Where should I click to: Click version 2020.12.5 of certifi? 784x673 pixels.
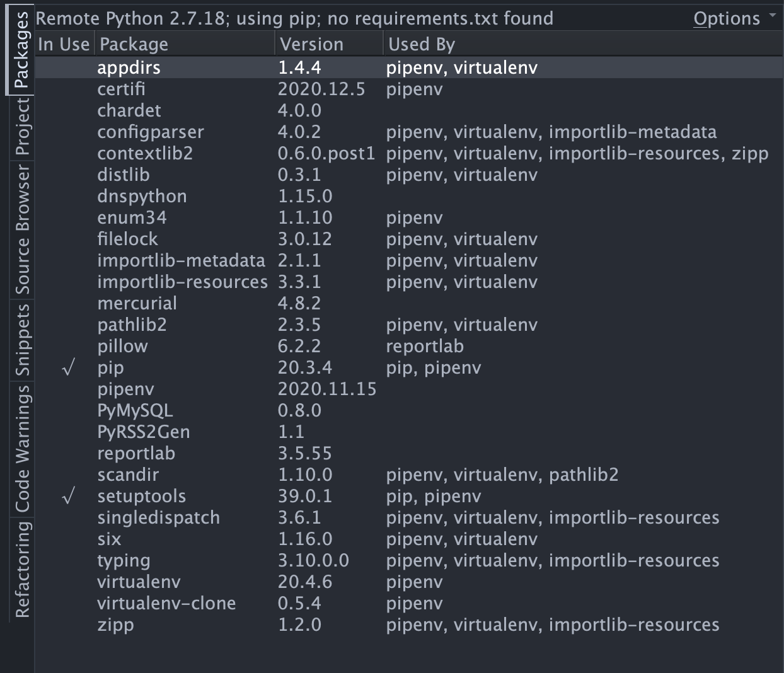[321, 89]
